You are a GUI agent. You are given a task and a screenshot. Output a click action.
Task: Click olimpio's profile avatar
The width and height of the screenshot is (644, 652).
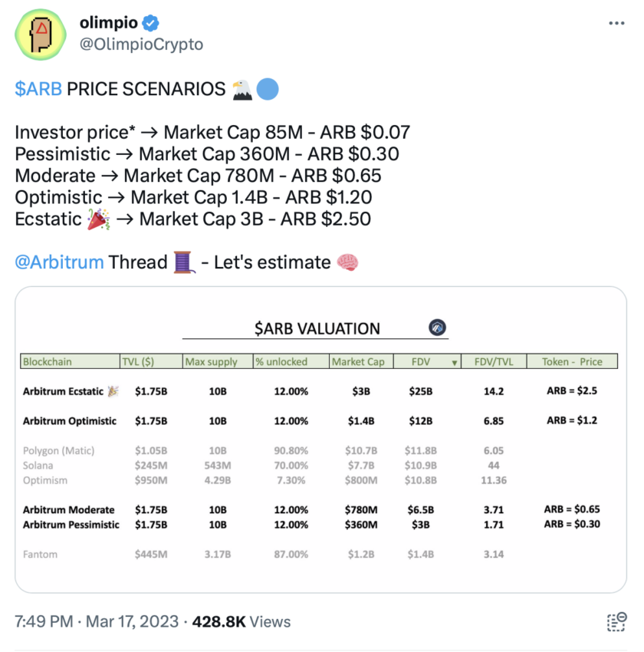click(41, 35)
